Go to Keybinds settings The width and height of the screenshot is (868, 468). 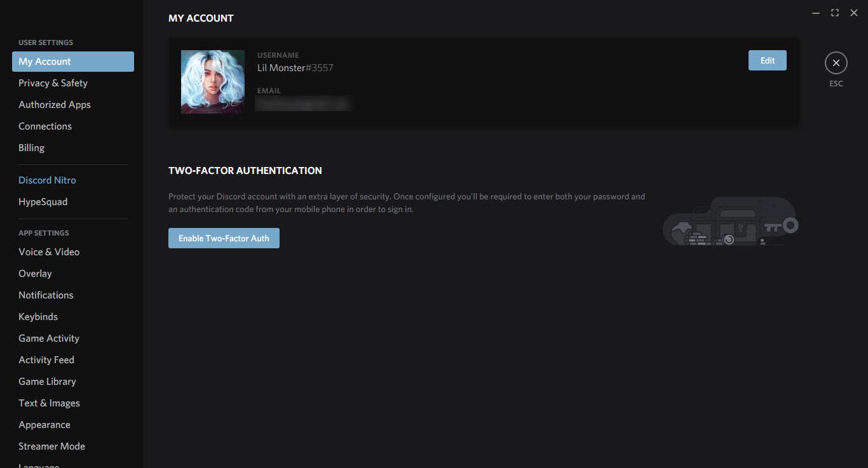point(73,317)
